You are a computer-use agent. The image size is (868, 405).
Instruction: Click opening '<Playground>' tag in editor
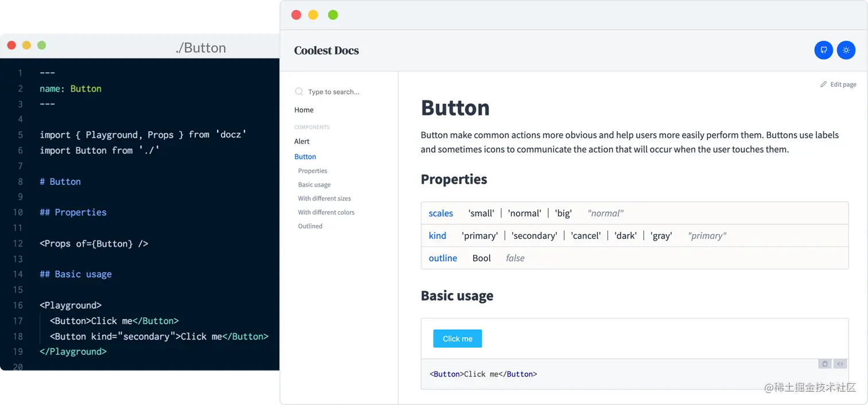click(71, 305)
